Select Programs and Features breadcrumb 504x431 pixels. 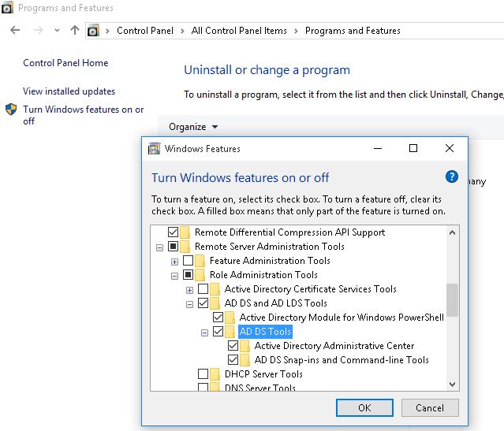click(353, 31)
